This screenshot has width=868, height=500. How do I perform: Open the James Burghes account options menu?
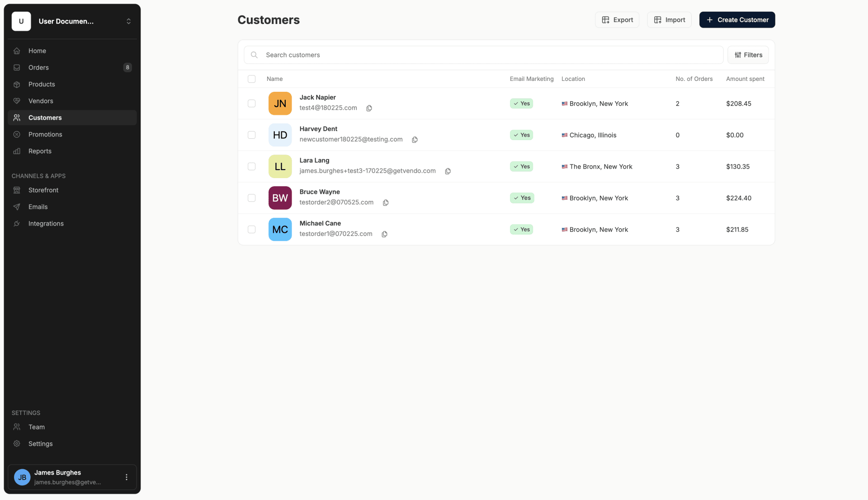[x=126, y=477]
